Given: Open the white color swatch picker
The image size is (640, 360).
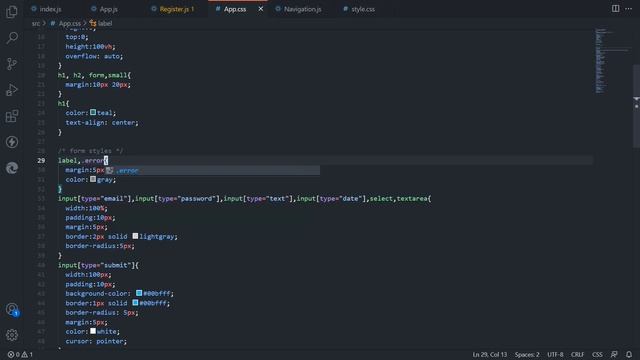Looking at the screenshot, I should pyautogui.click(x=93, y=331).
